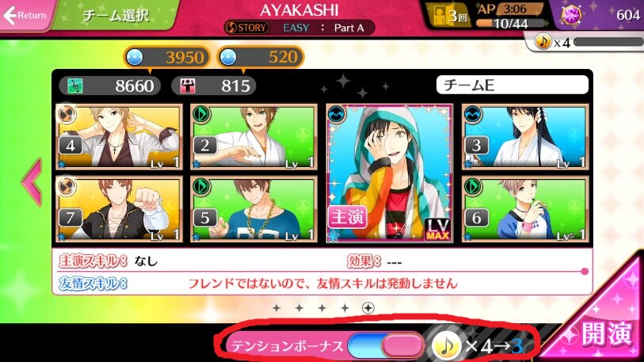Tap the golden note icon near ×4→3
The width and height of the screenshot is (644, 362).
[x=447, y=345]
